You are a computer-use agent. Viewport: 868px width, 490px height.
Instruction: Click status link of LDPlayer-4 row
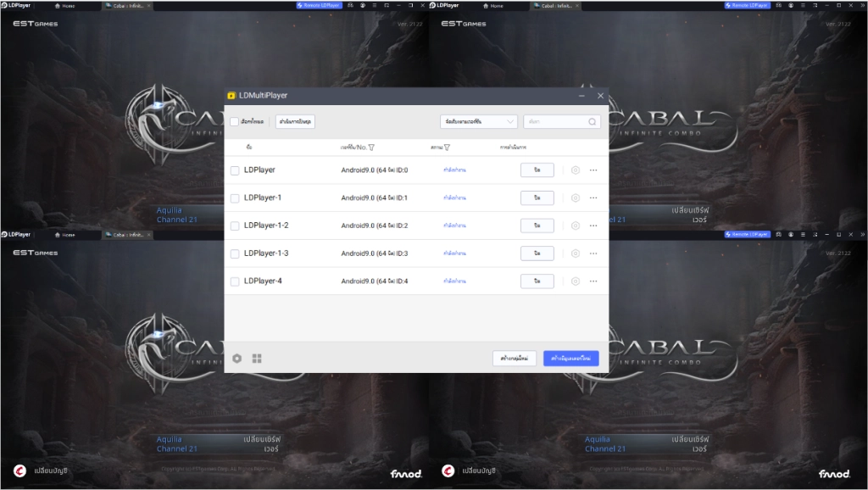(x=454, y=281)
